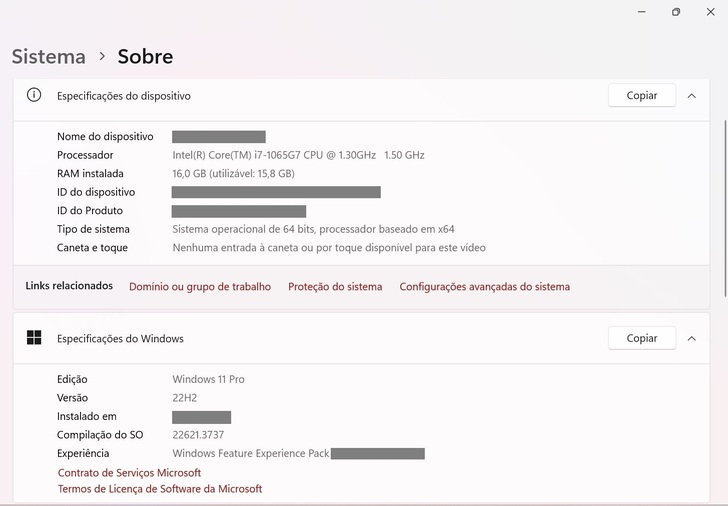Select the Caneta e toque value text
The height and width of the screenshot is (506, 728).
coord(329,248)
